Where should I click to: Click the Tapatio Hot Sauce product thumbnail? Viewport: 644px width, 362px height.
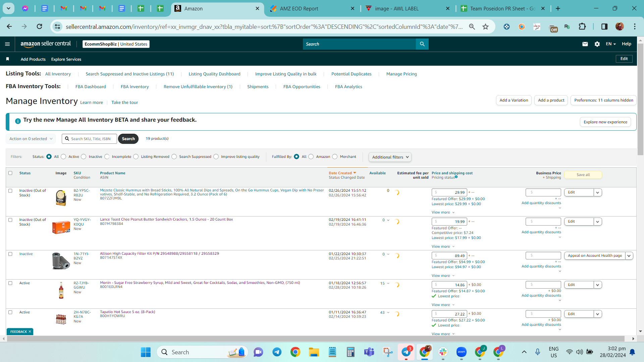[x=61, y=319]
